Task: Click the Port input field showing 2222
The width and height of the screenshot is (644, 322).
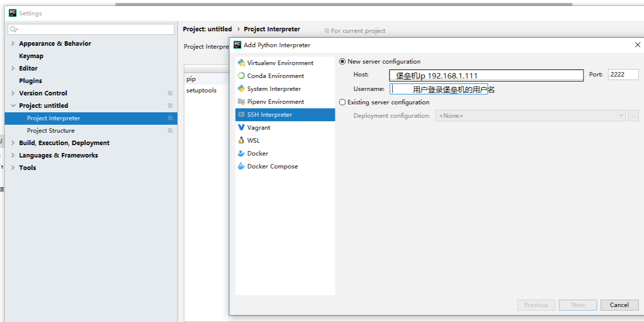Action: (622, 74)
